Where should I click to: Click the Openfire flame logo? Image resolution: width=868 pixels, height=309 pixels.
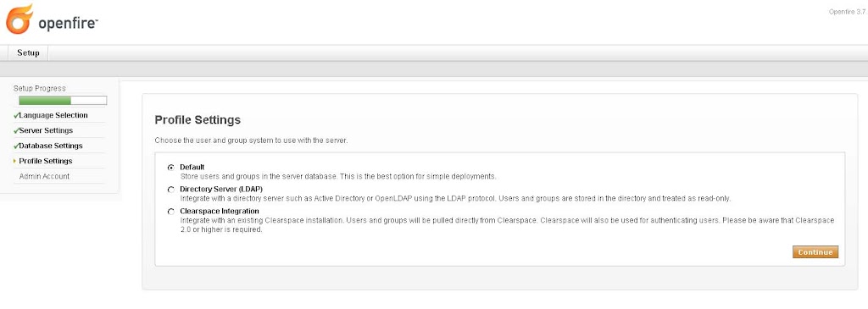click(19, 19)
